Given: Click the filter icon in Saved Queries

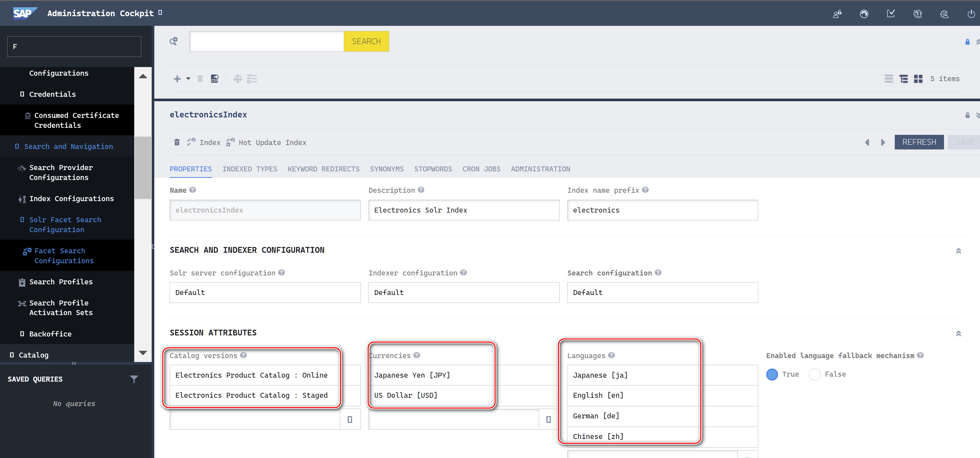Looking at the screenshot, I should 134,379.
